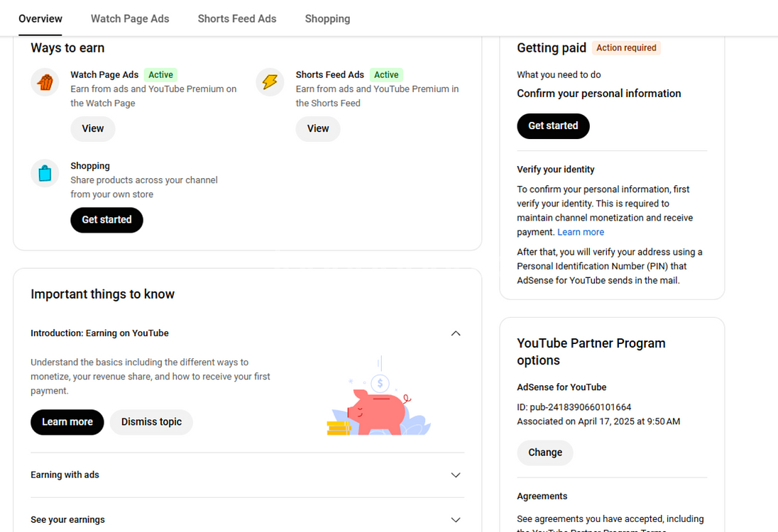Click the 'Watch Page Ads' card title
778x532 pixels.
[104, 75]
